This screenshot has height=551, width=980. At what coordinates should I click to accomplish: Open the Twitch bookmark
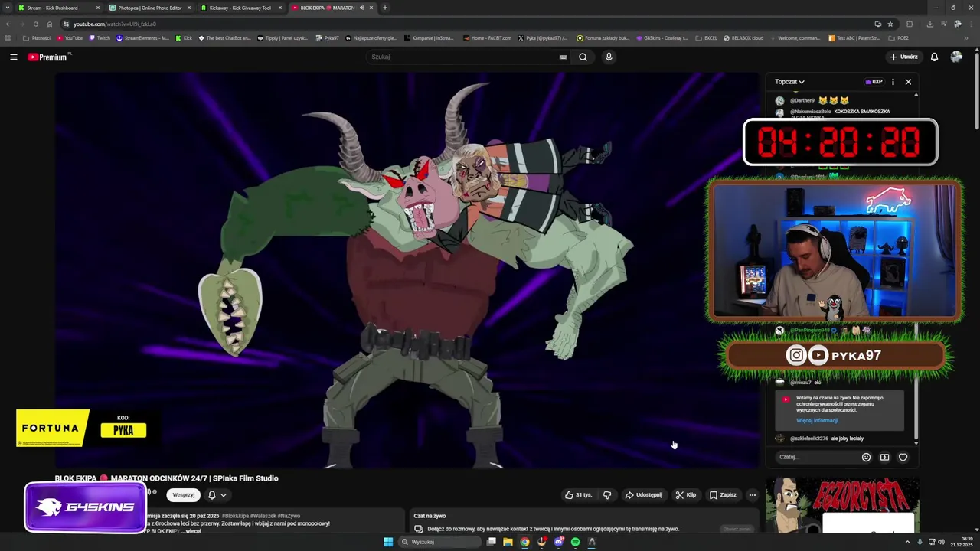100,37
